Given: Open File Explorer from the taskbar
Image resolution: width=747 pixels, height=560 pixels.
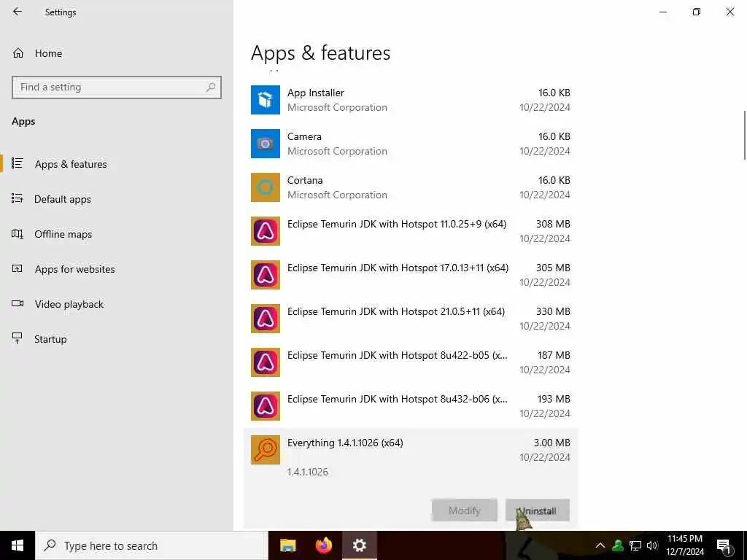Looking at the screenshot, I should [287, 545].
